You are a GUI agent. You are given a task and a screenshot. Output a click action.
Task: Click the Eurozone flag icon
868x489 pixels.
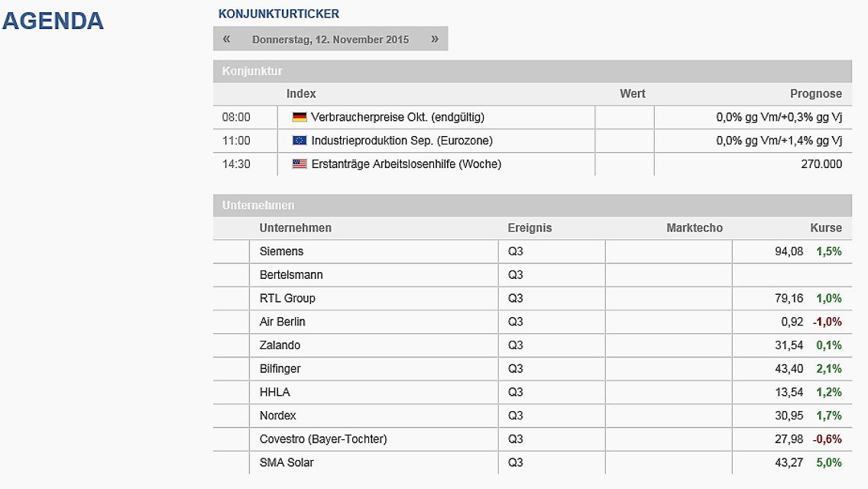[x=300, y=141]
